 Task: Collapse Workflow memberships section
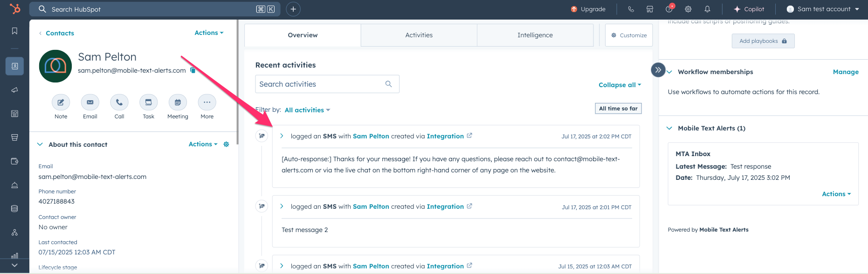[x=669, y=72]
